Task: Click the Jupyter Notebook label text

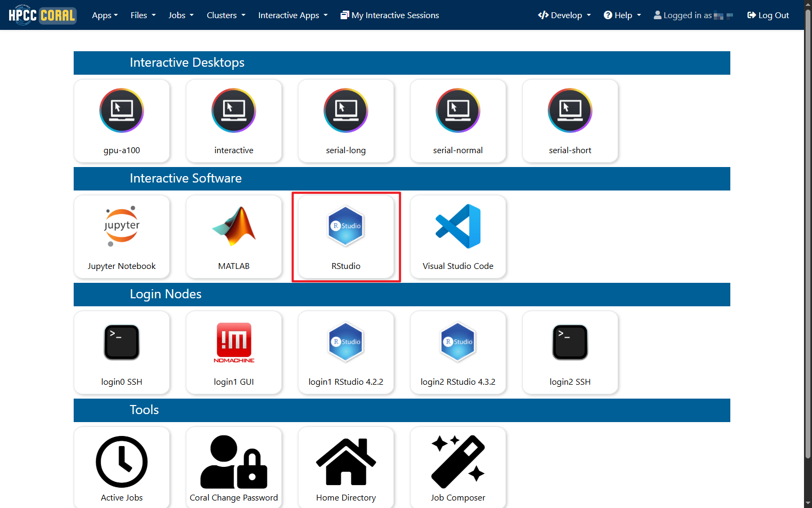Action: pyautogui.click(x=122, y=266)
